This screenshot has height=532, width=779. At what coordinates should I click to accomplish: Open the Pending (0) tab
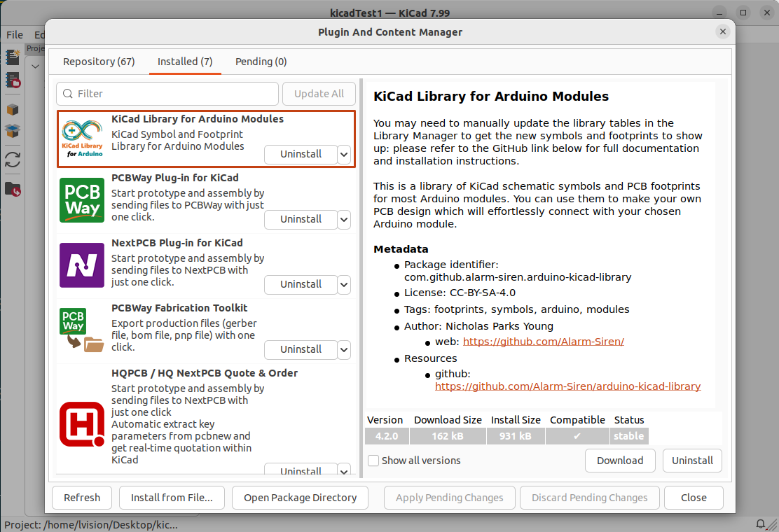tap(261, 62)
